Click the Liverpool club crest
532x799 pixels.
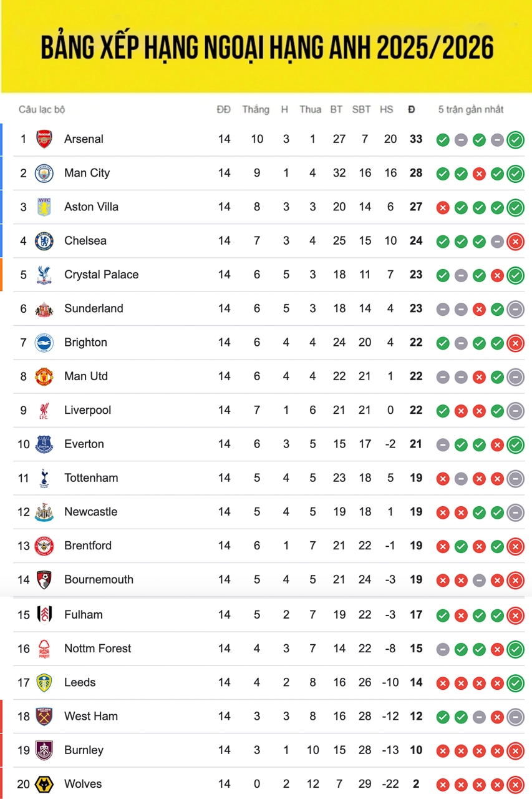(44, 410)
